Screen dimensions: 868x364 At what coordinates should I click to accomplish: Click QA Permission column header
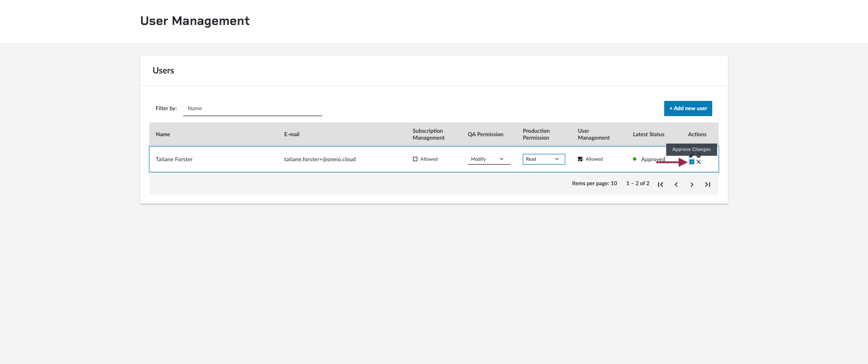click(485, 134)
